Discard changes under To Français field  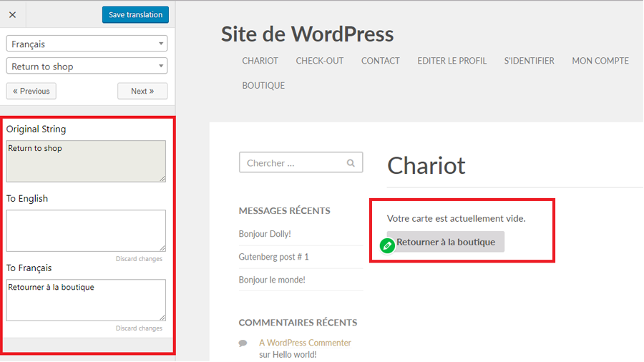tap(139, 328)
